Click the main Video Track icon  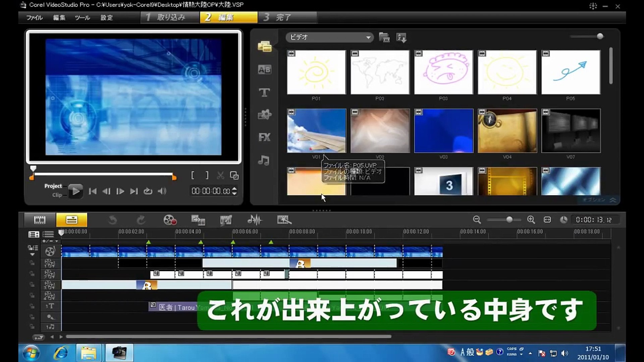(x=50, y=251)
